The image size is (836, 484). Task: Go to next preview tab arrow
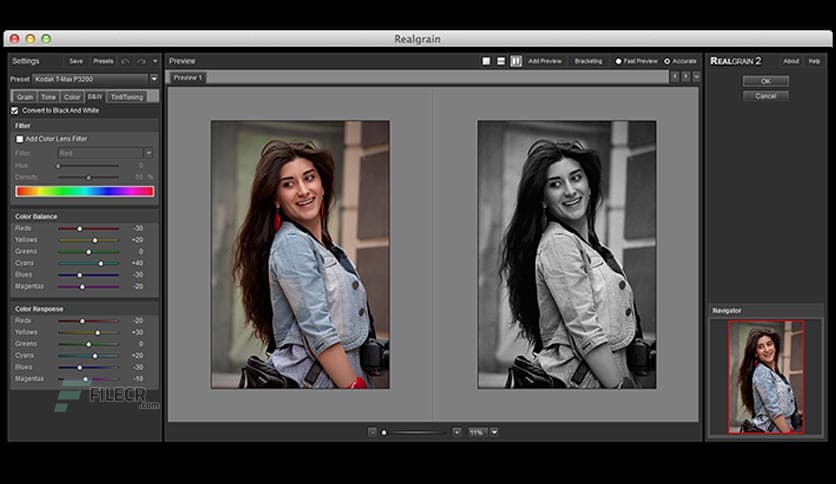pos(685,77)
